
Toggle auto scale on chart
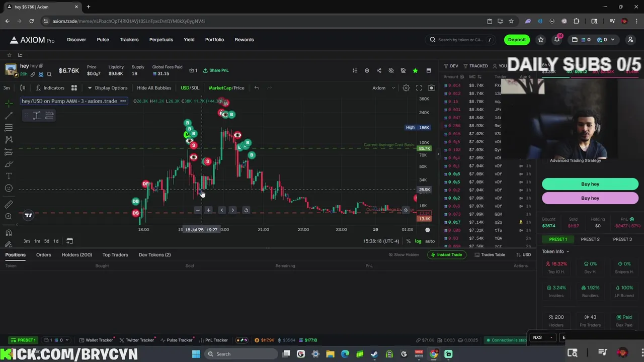[x=430, y=241]
